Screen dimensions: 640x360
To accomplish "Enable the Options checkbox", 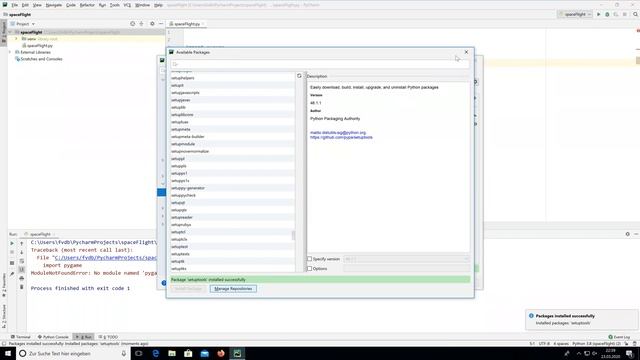I will coord(309,269).
